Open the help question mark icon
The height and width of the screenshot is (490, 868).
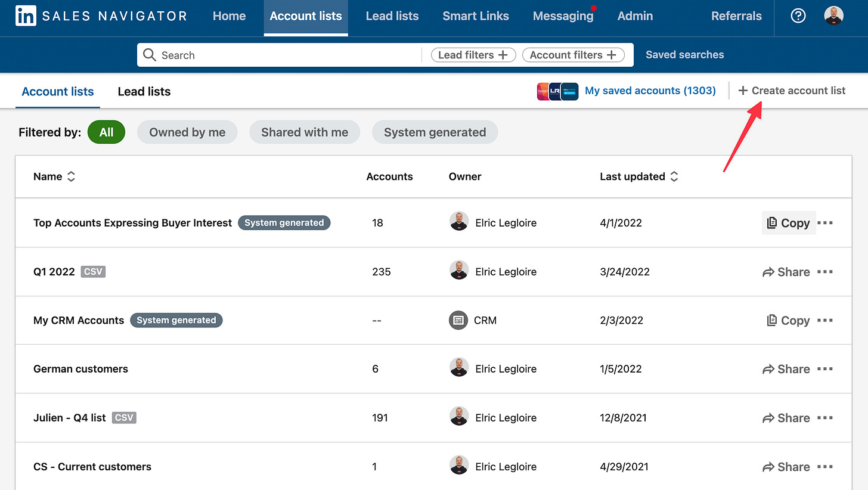coord(798,16)
